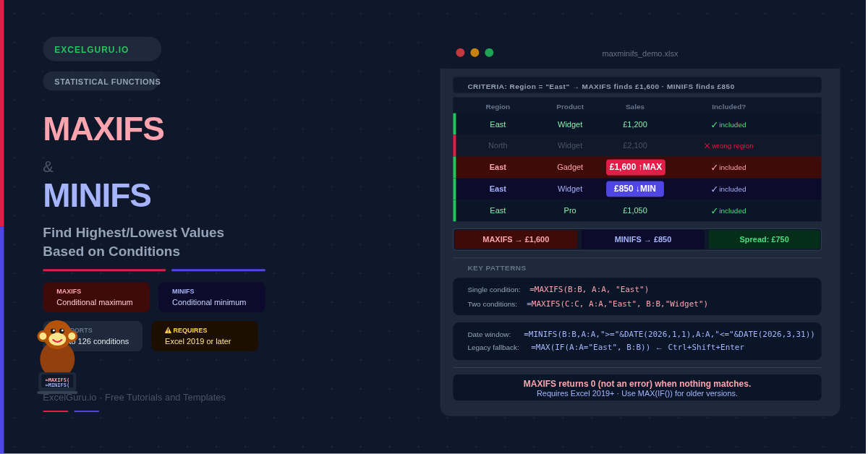This screenshot has height=454, width=868.
Task: Click the checkmark in the £1,200 Widget row
Action: 714,124
